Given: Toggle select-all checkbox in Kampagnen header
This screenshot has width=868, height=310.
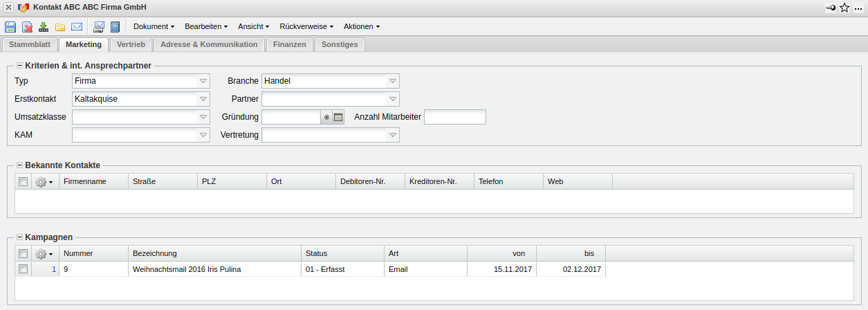Looking at the screenshot, I should coord(24,253).
